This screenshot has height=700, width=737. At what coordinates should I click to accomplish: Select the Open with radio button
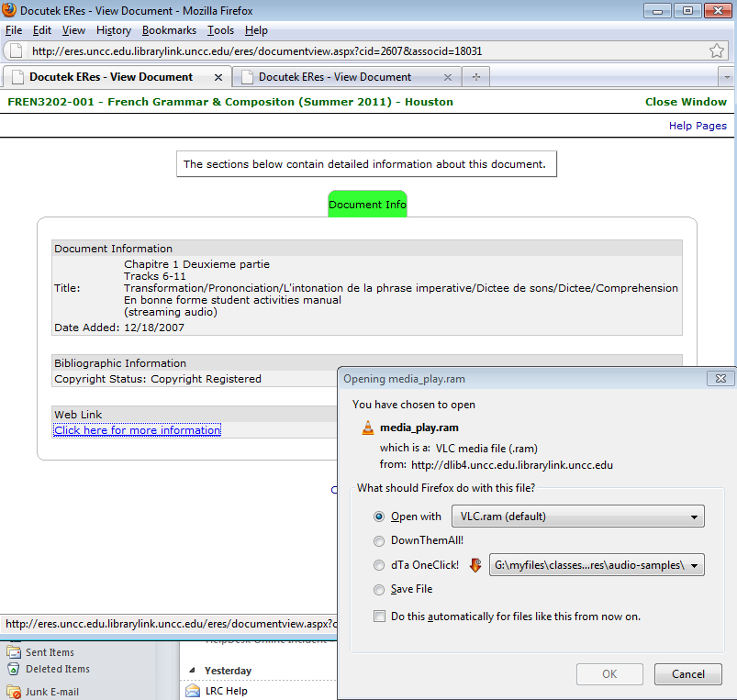380,517
